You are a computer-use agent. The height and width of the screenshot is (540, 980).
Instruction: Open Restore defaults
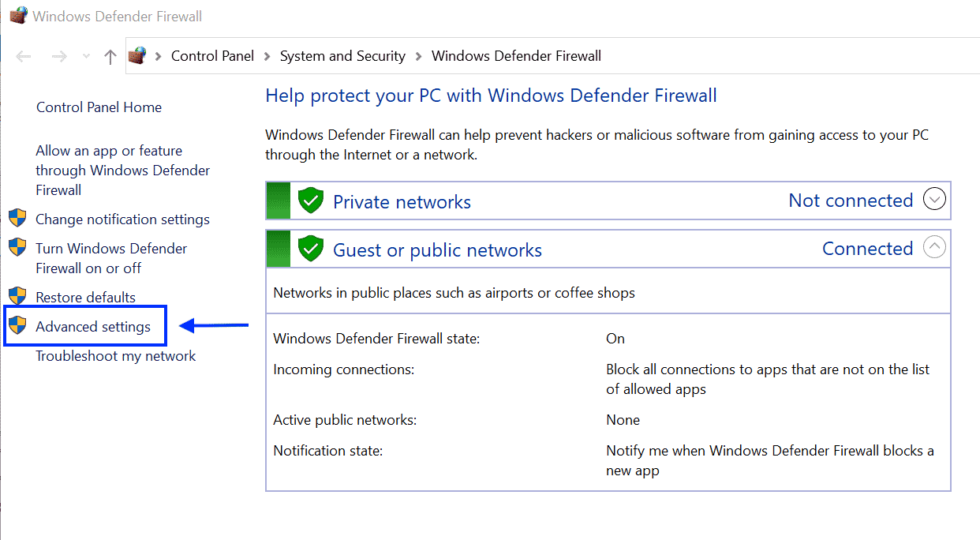click(x=85, y=298)
